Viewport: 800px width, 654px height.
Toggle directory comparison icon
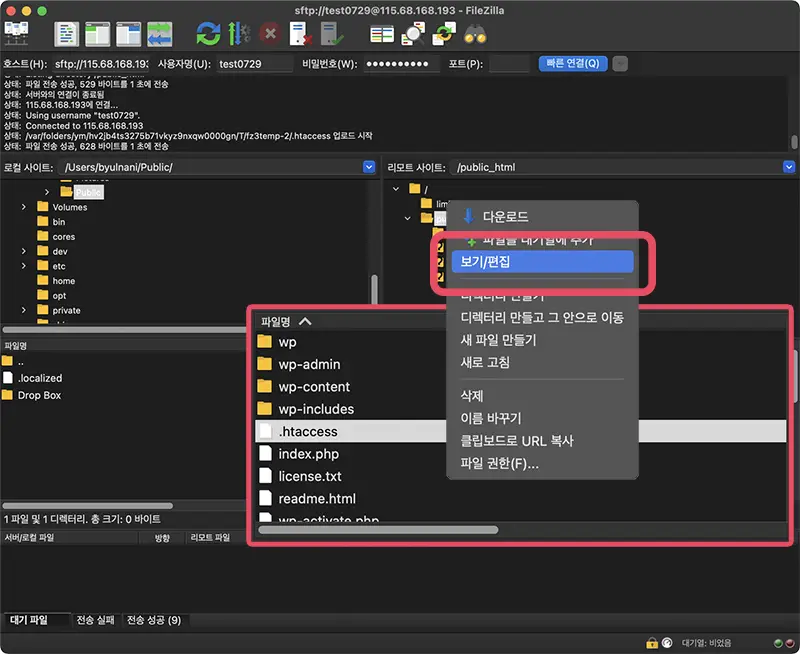pos(413,34)
